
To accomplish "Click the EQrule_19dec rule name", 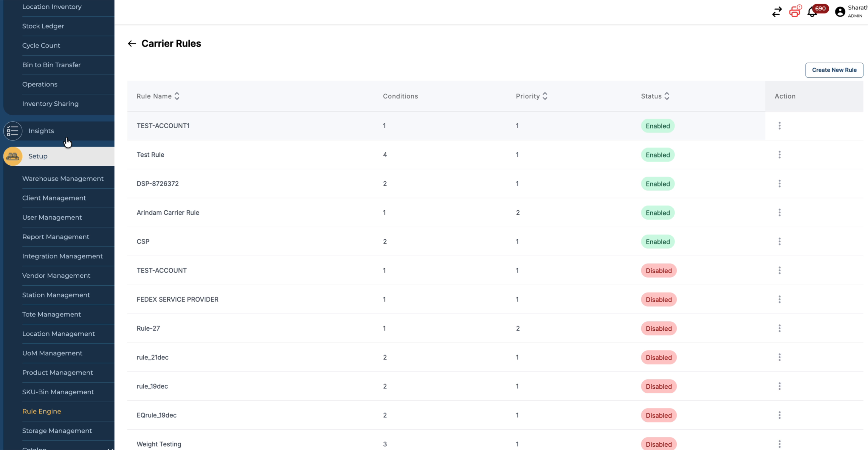I will pyautogui.click(x=157, y=415).
